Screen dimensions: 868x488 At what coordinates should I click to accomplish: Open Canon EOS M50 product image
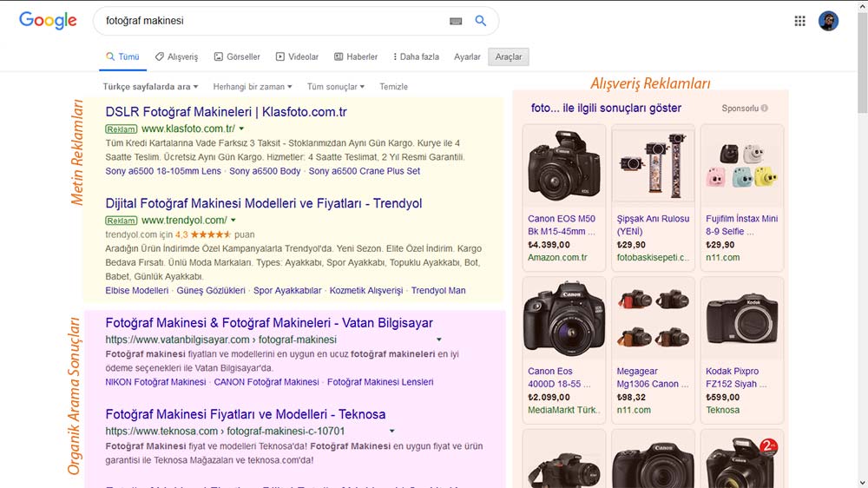tap(563, 166)
